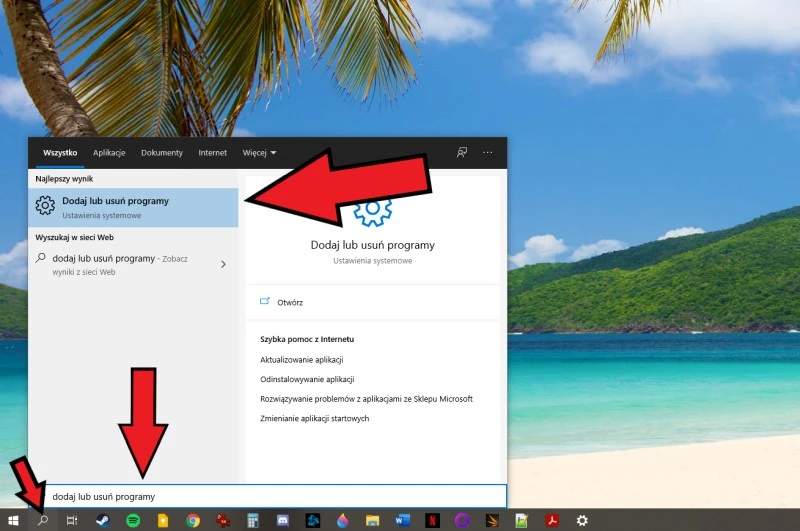Click the taskbar search magnifier icon
Image resolution: width=800 pixels, height=531 pixels.
(43, 520)
